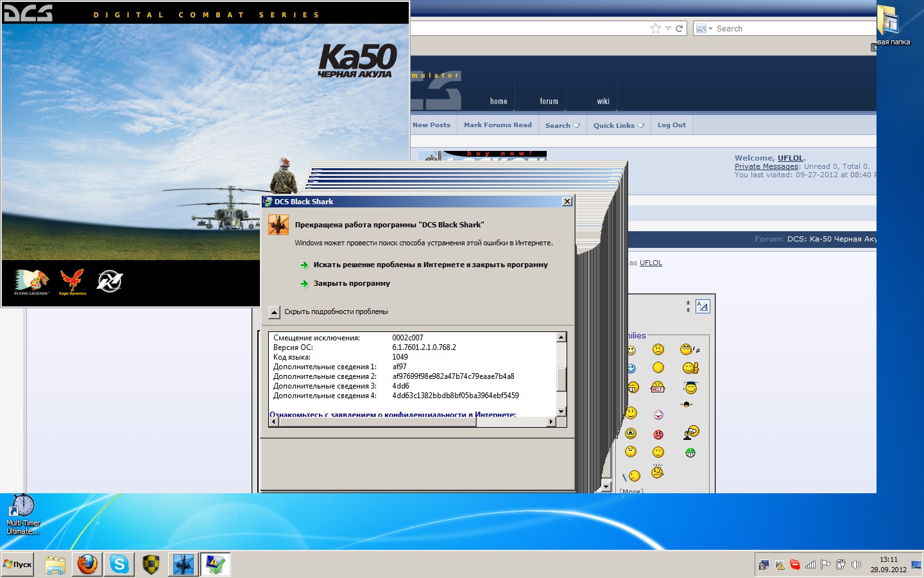Image resolution: width=924 pixels, height=578 pixels.
Task: Close the DCS Black Shark error dialog
Action: click(567, 202)
